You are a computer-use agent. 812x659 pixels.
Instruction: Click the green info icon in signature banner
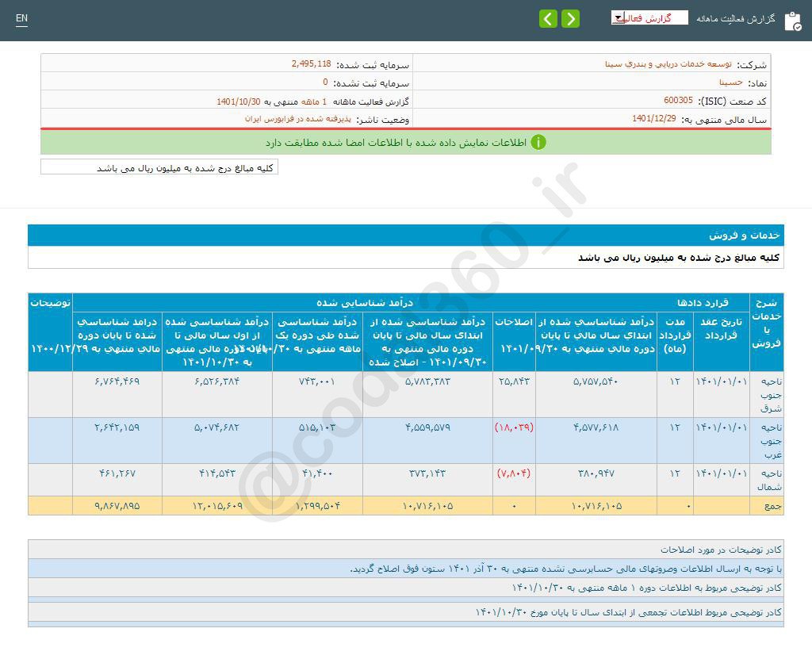[x=538, y=143]
